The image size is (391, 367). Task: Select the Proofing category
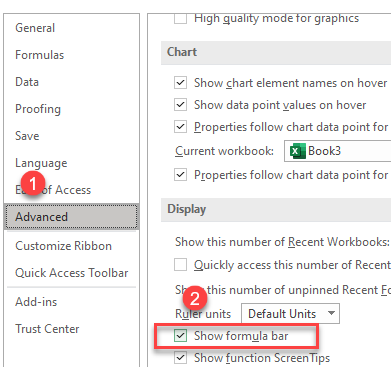[x=38, y=109]
